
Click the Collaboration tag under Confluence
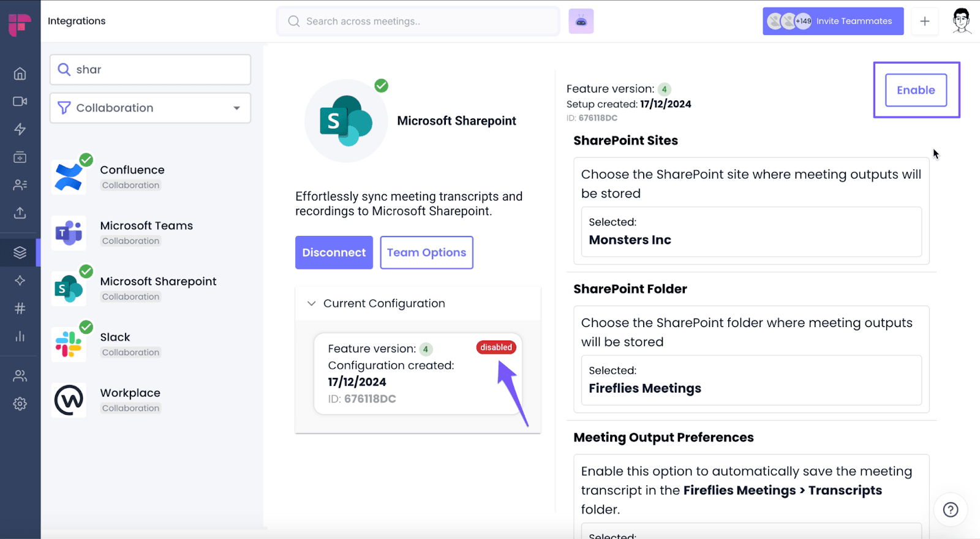pos(130,185)
